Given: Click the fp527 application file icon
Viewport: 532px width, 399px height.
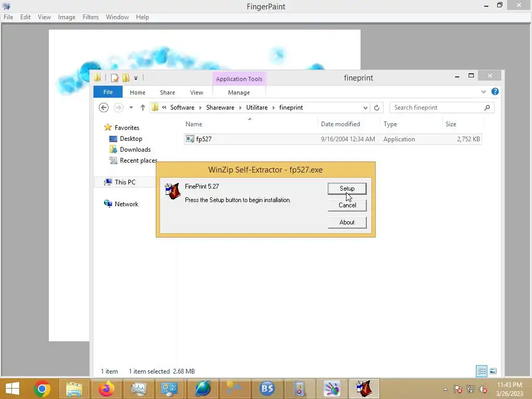Looking at the screenshot, I should pyautogui.click(x=190, y=139).
